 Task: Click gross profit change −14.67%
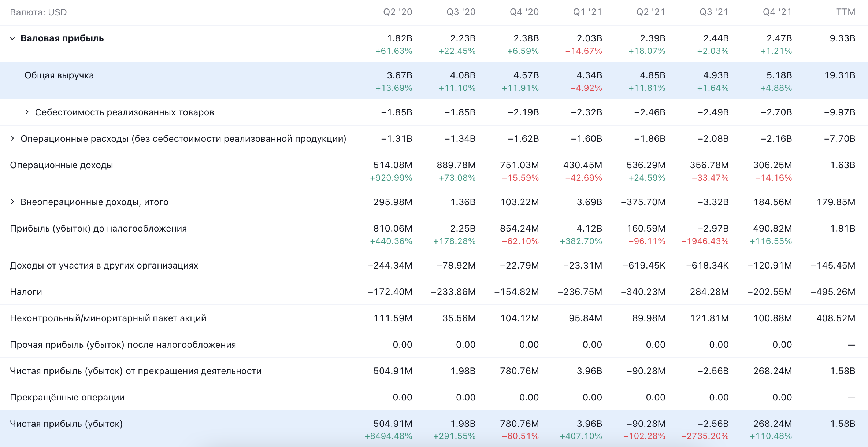(x=584, y=51)
